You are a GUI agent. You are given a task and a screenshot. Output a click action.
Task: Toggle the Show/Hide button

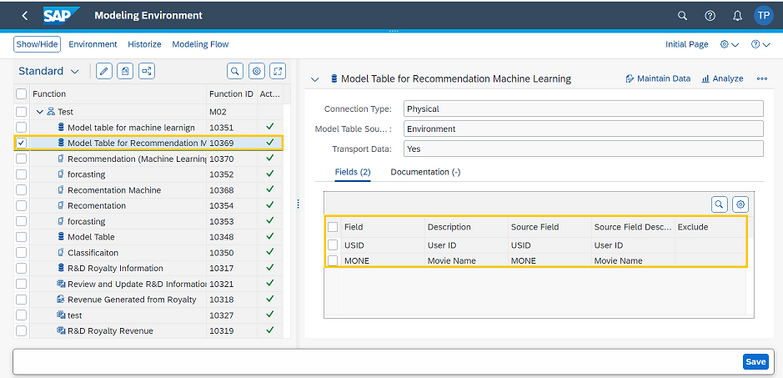coord(37,44)
